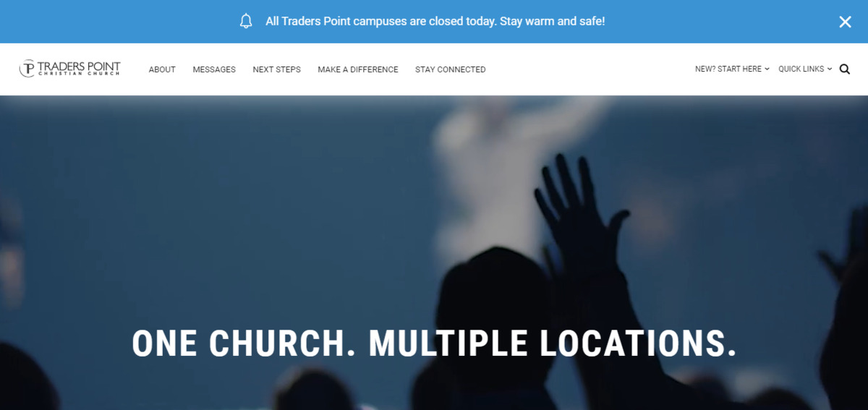This screenshot has height=410, width=868.
Task: Dismiss the campus closure banner with X
Action: click(x=845, y=22)
